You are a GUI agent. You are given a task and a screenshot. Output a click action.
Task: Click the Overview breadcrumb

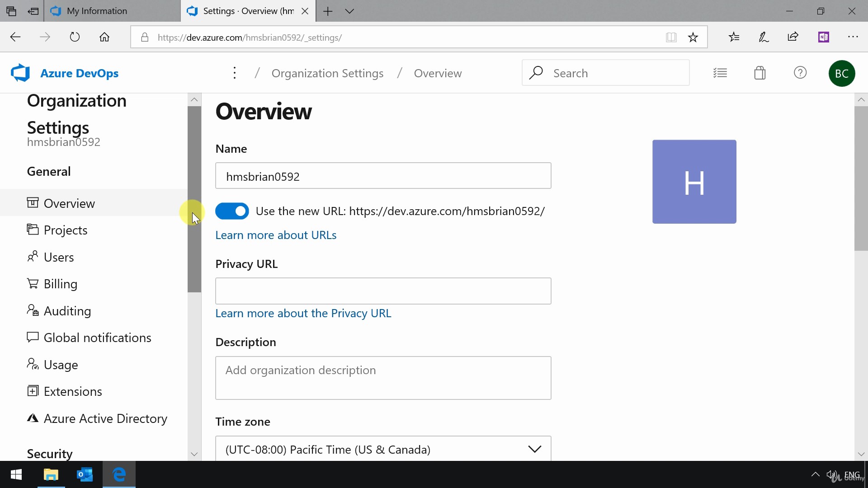tap(438, 73)
